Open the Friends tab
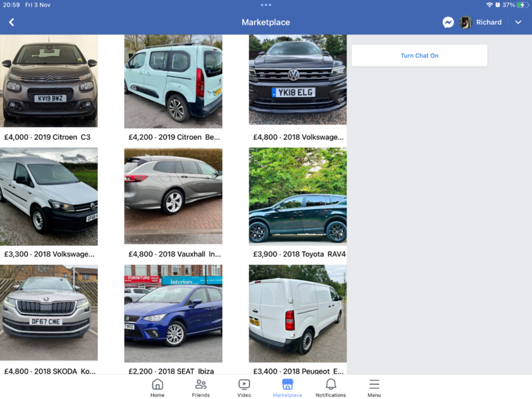Image resolution: width=532 pixels, height=399 pixels. pyautogui.click(x=201, y=388)
